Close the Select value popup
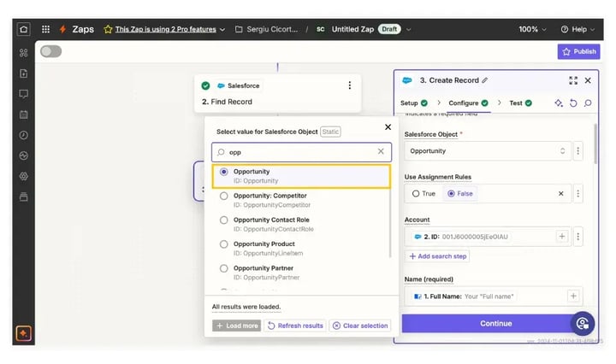The height and width of the screenshot is (364, 616). pos(388,127)
